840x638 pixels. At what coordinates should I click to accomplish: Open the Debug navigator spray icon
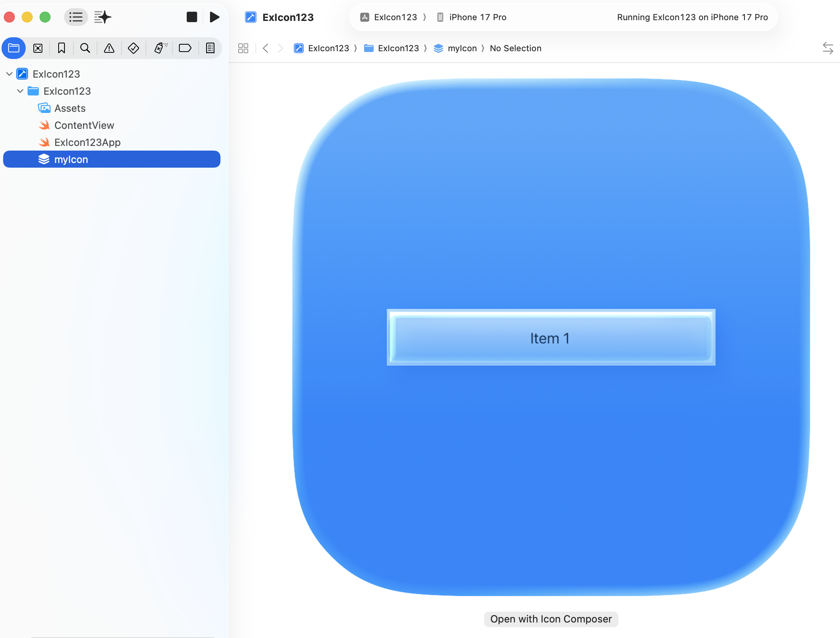click(160, 48)
